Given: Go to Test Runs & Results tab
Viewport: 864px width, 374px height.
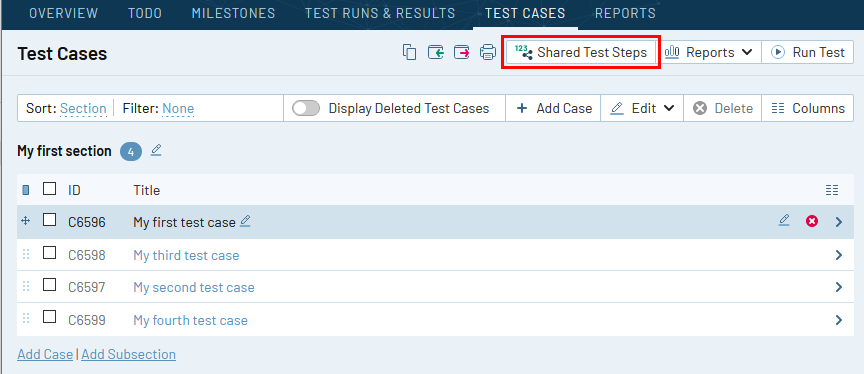Looking at the screenshot, I should [x=380, y=13].
